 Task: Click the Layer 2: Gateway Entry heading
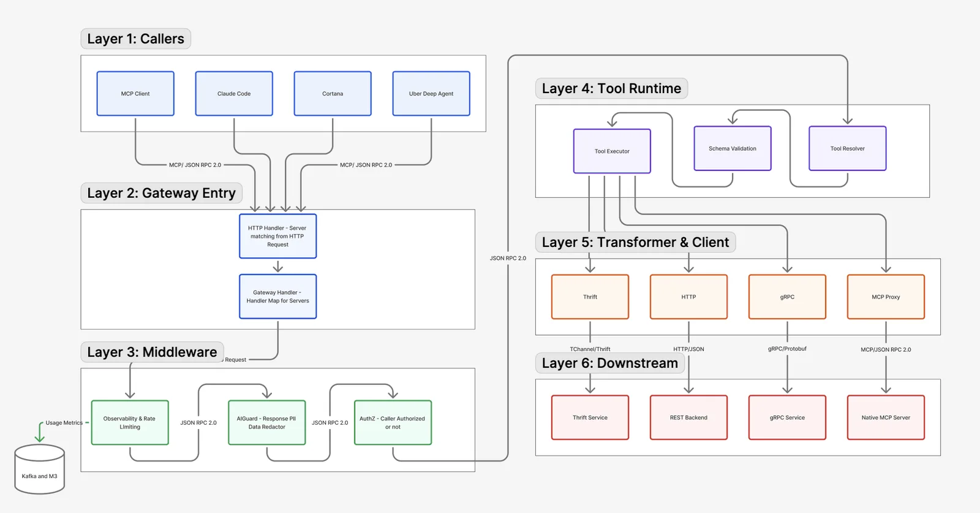(162, 193)
